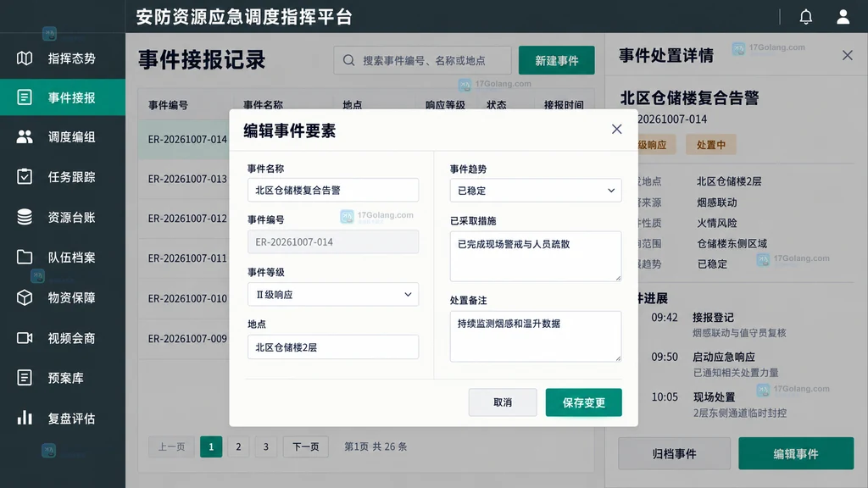Click the 状态 column header
Screen dimensions: 868x488
coord(497,104)
